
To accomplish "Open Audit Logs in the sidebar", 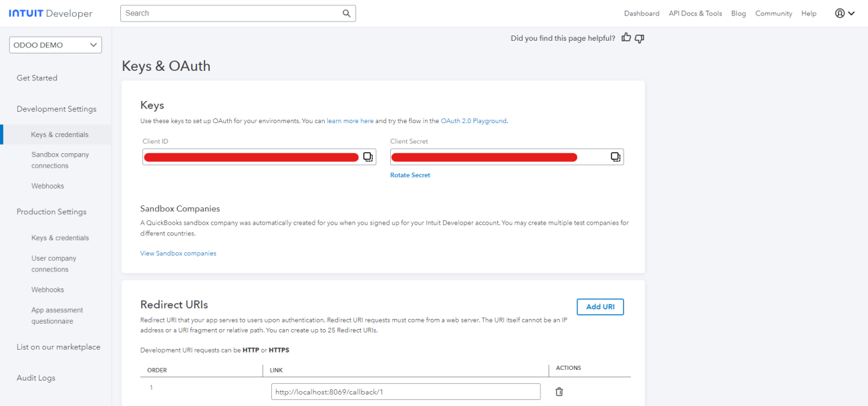I will 36,378.
